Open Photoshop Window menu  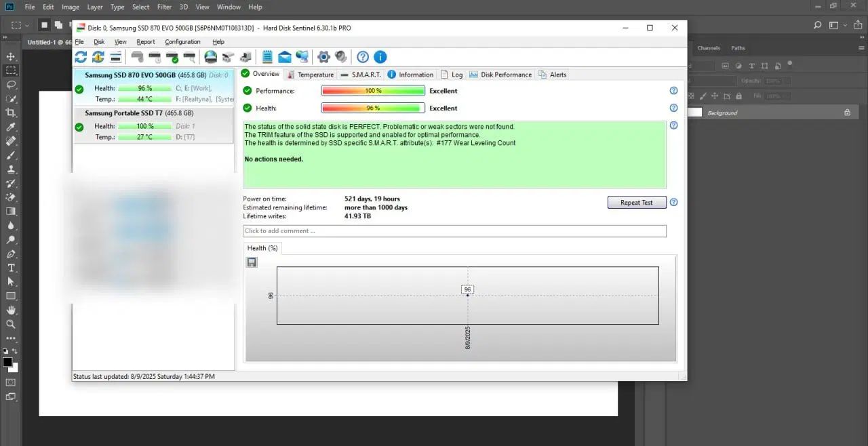pyautogui.click(x=229, y=7)
